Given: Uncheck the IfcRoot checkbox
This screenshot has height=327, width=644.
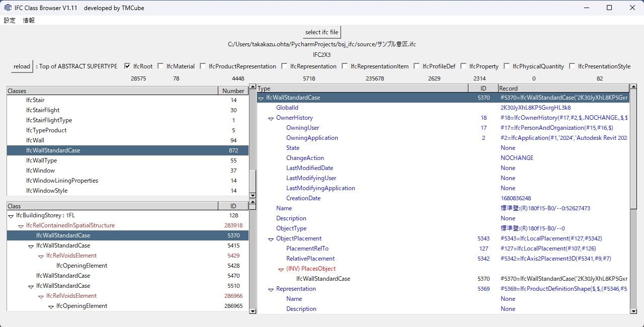Looking at the screenshot, I should tap(127, 66).
